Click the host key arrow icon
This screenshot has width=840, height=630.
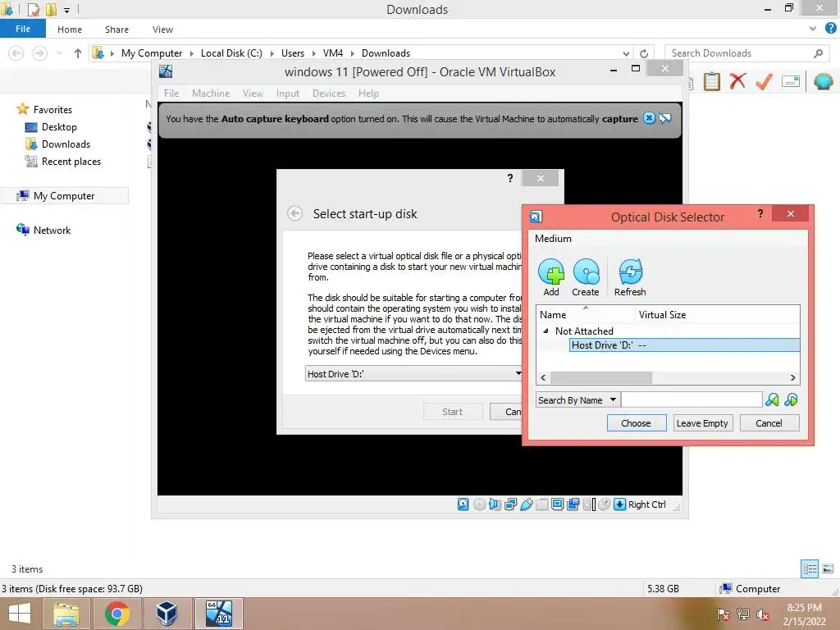(x=620, y=504)
